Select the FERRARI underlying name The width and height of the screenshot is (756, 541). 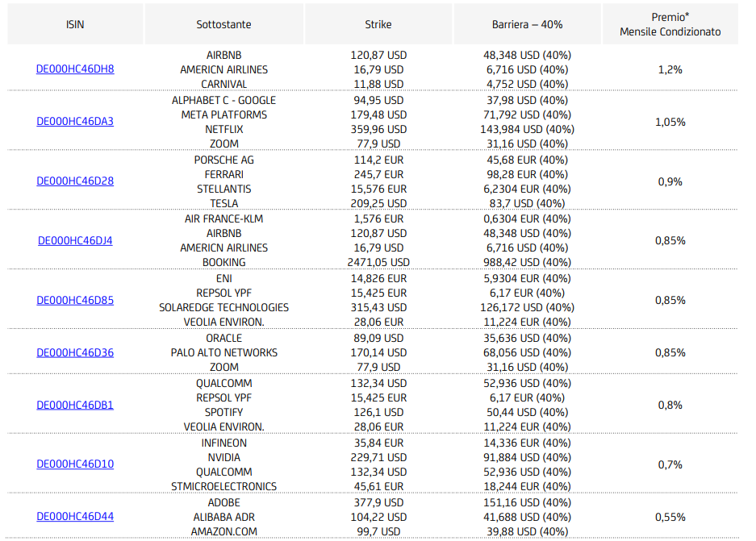click(223, 174)
